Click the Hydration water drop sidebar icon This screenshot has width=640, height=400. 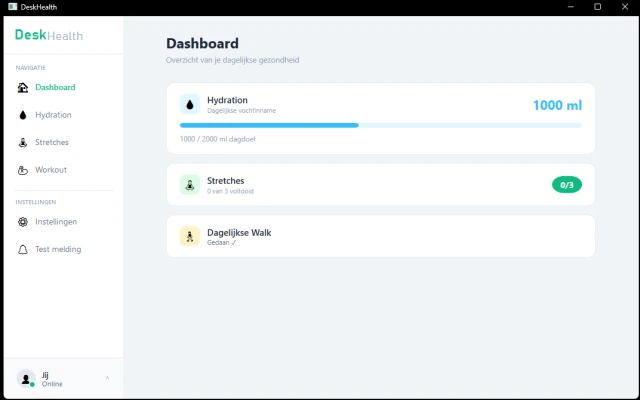[23, 115]
